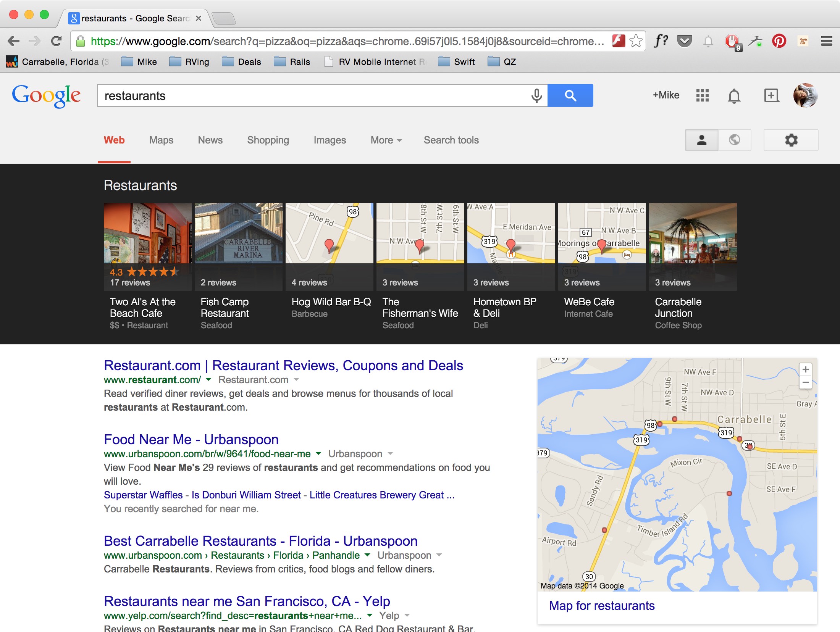Open Fish Camp Restaurant card
The height and width of the screenshot is (632, 840).
pyautogui.click(x=239, y=267)
